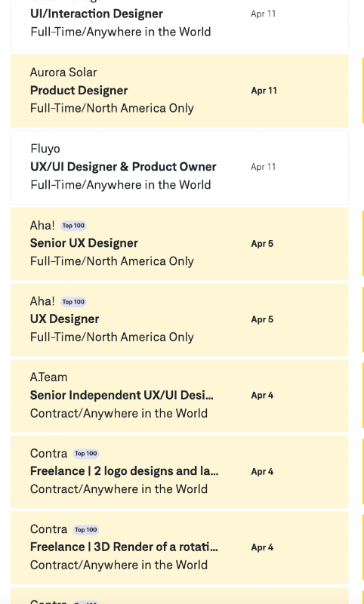Open the Senior UX Designer listing
This screenshot has width=364, height=604.
[84, 243]
